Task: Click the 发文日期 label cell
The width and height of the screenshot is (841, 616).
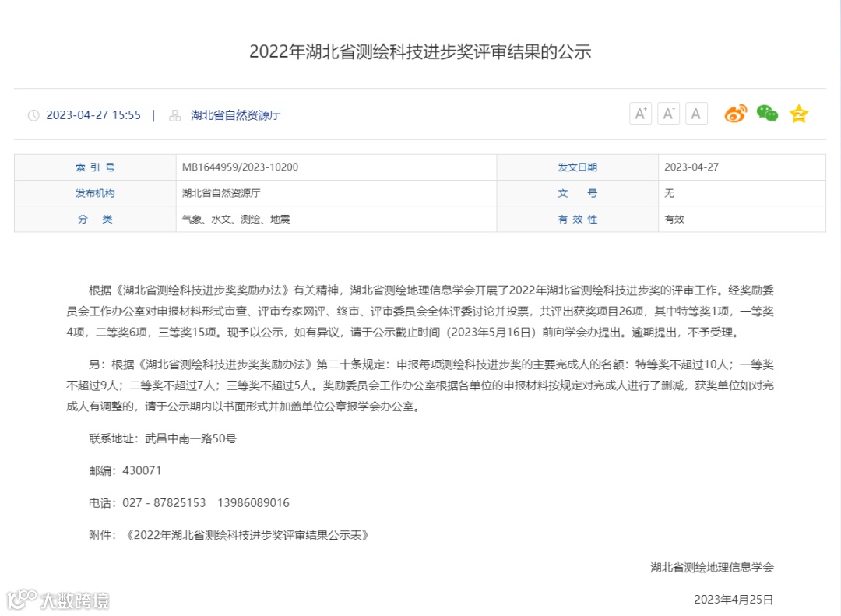Action: [x=578, y=167]
